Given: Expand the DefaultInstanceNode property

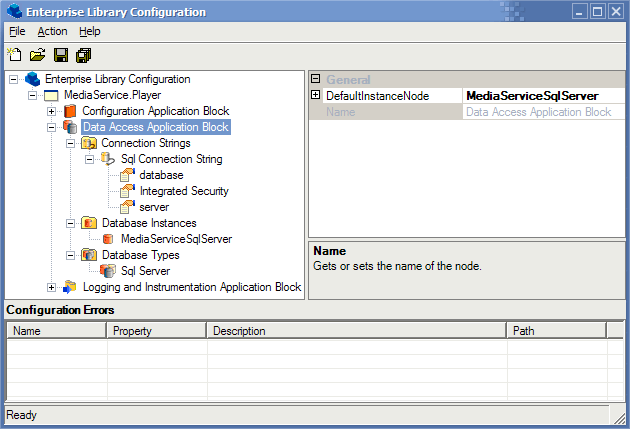Looking at the screenshot, I should (x=316, y=95).
